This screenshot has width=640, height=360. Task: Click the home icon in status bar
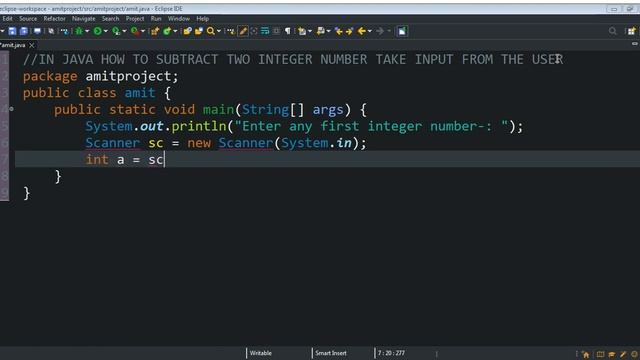click(x=586, y=354)
